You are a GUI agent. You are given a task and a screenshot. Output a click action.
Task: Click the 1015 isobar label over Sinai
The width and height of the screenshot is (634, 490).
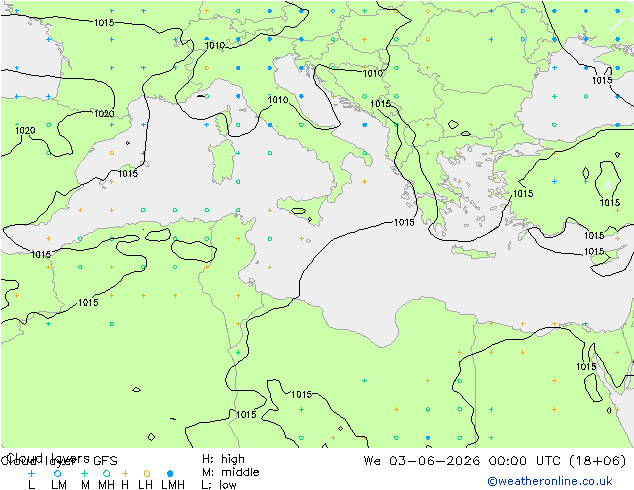point(586,366)
